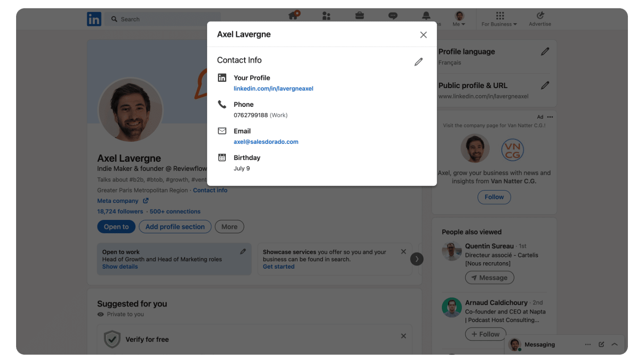Open the My Network people icon
Screen dimensions: 644x362
point(326,16)
